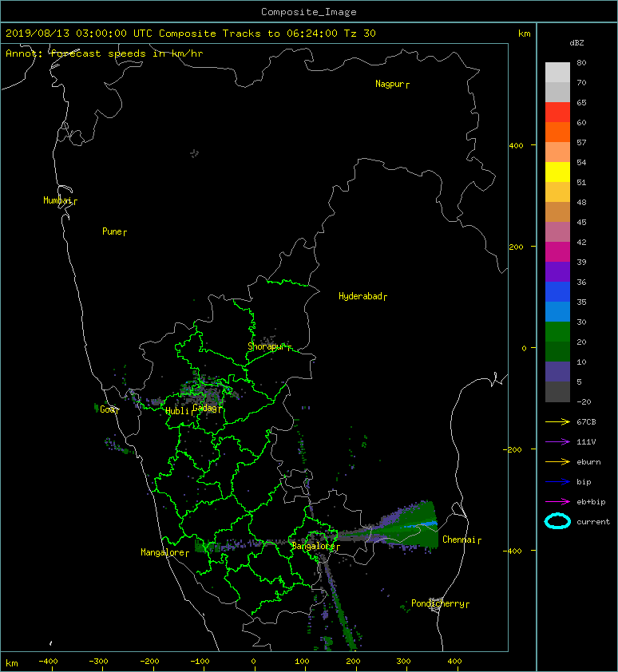The height and width of the screenshot is (672, 618).
Task: Click the Bangalore city label
Action: point(314,546)
